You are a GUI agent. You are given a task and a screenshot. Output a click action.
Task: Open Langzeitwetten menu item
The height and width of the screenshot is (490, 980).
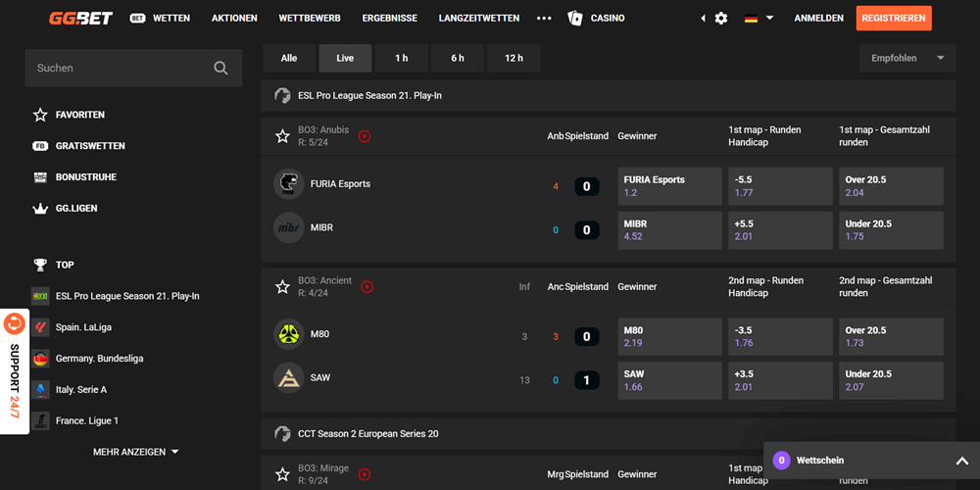coord(479,18)
